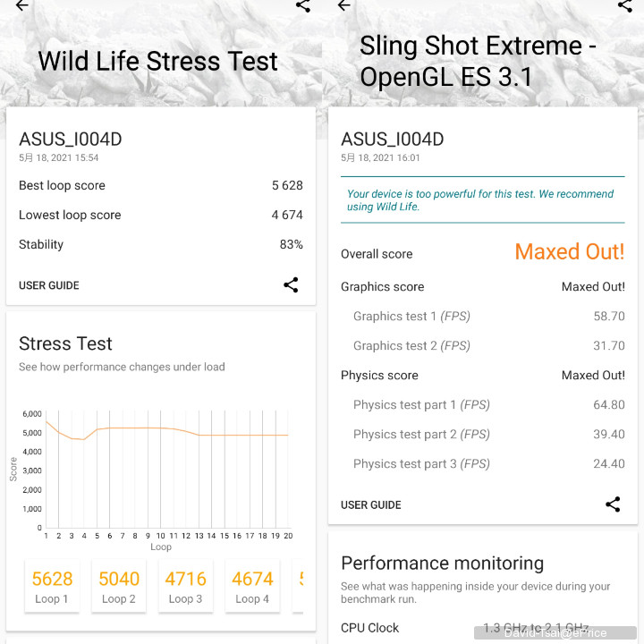Share the ASUS_I004D stress test result card
The width and height of the screenshot is (644, 644).
tap(291, 285)
